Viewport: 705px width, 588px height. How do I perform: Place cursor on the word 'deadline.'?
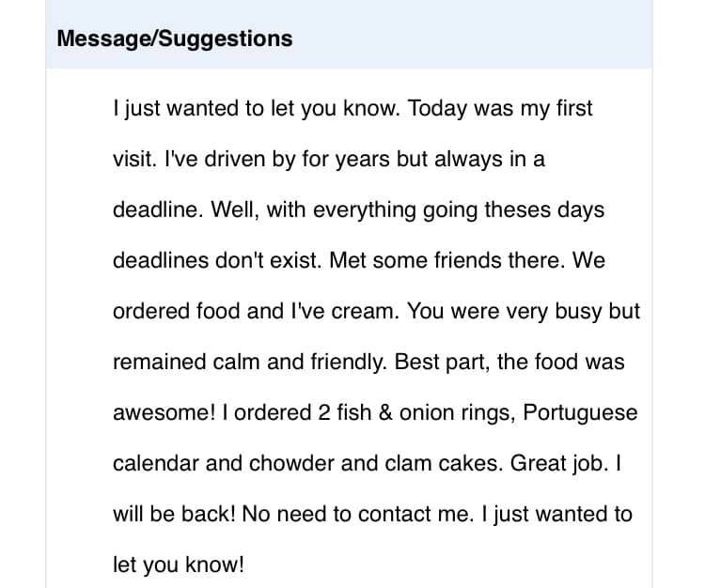158,209
